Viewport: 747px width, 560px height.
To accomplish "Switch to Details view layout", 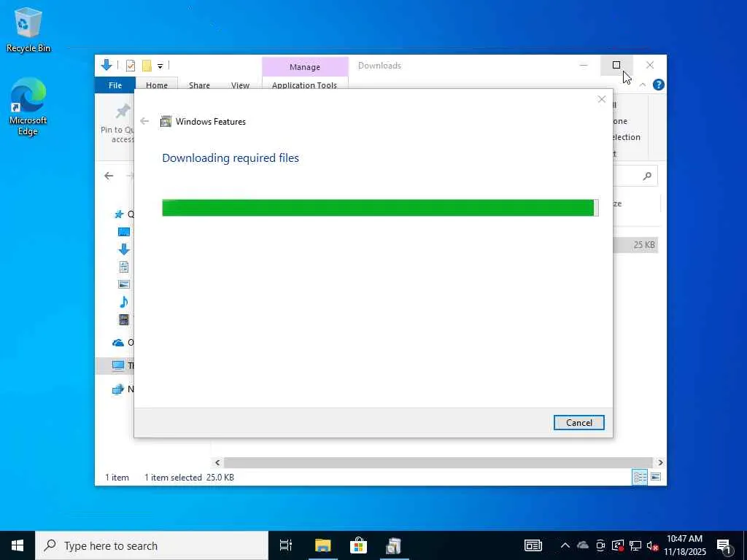I will pos(639,477).
